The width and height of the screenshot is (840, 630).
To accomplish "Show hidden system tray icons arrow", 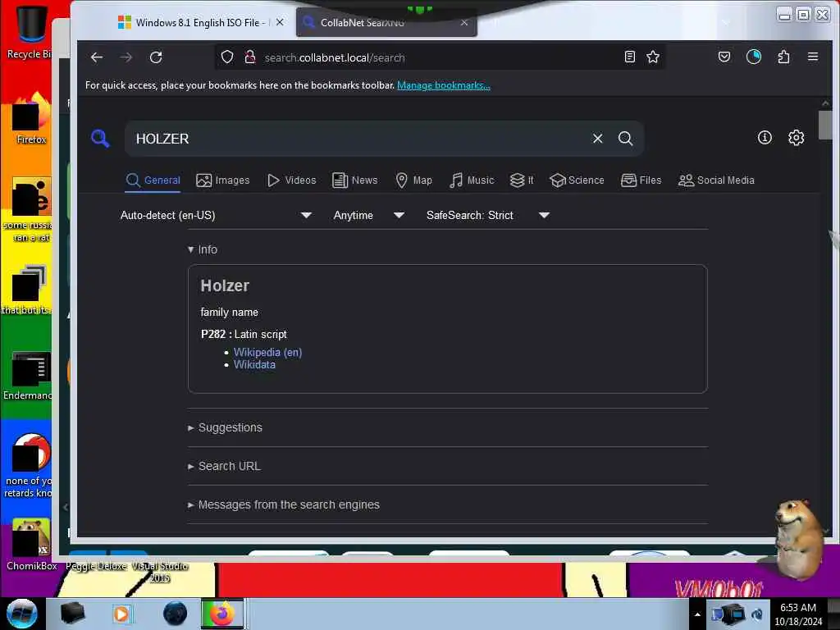I will pyautogui.click(x=697, y=614).
